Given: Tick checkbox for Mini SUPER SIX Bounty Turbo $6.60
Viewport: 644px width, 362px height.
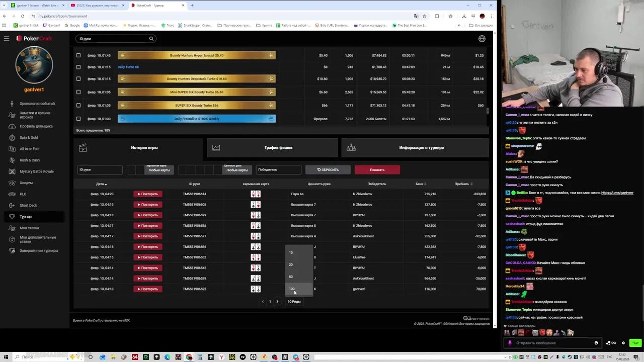Looking at the screenshot, I should 78,92.
